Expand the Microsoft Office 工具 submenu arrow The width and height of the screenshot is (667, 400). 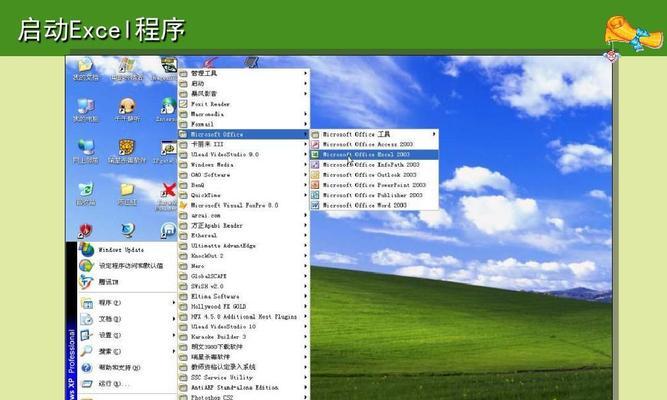(x=434, y=134)
